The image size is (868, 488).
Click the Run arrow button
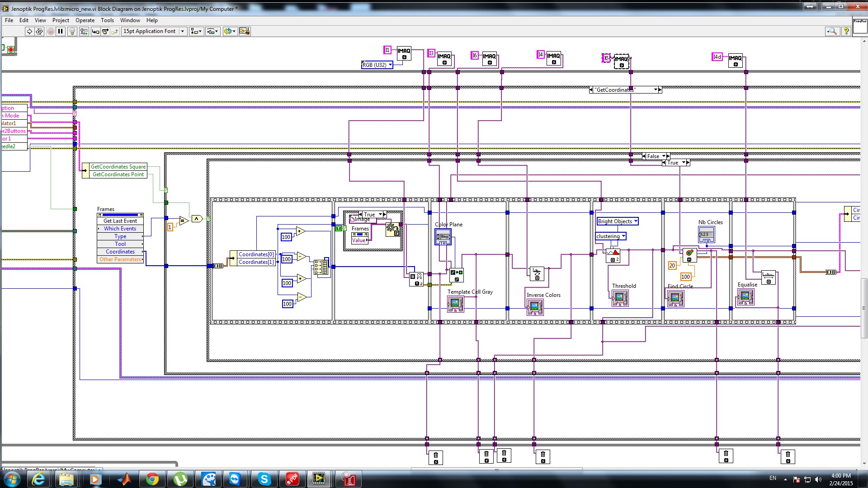tap(29, 31)
